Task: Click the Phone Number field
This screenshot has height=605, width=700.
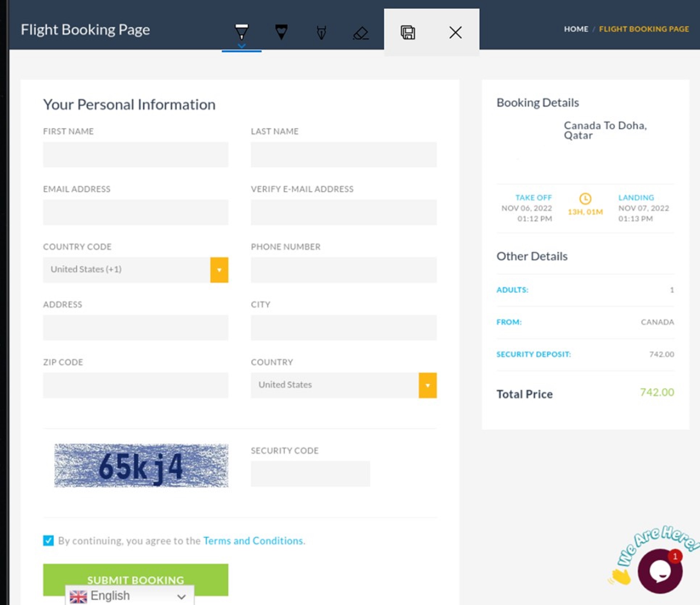Action: point(343,270)
